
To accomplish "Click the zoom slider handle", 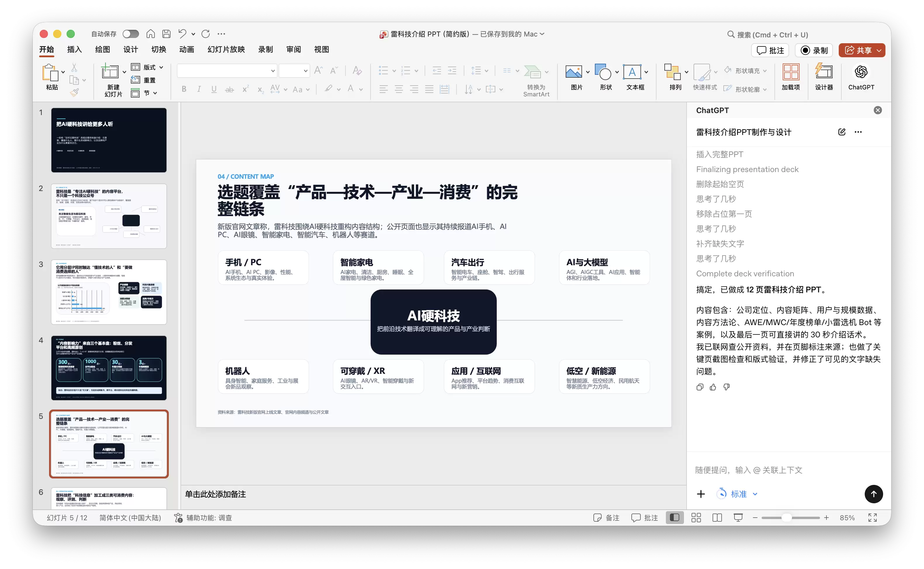I will [786, 517].
